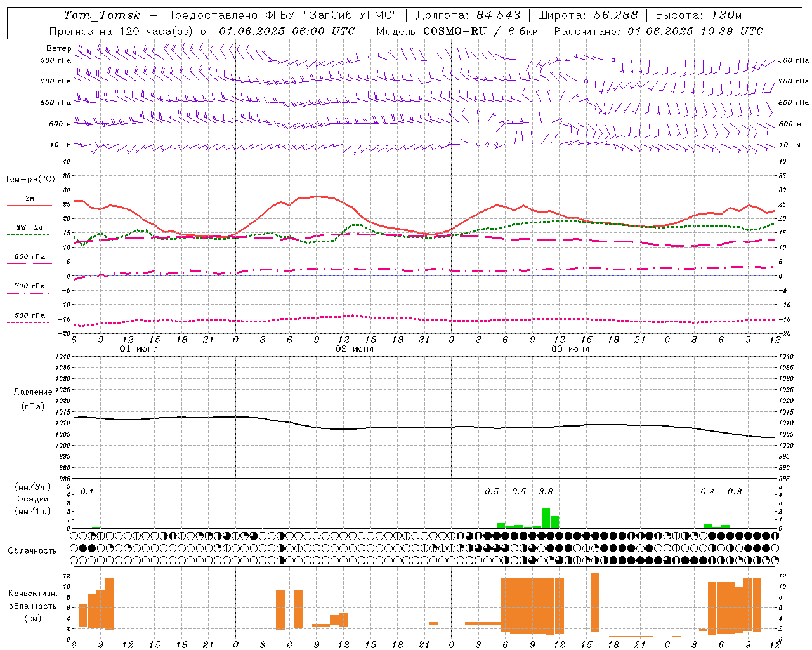
Task: Click the Осадки label
Action: [32, 499]
